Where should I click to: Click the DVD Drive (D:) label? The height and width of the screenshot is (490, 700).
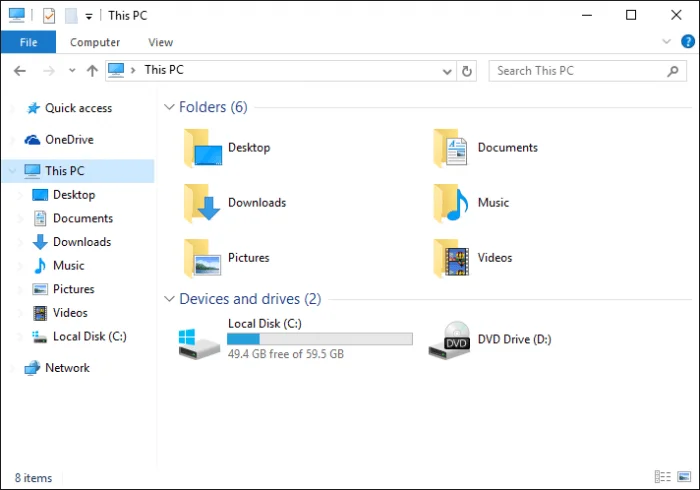coord(514,340)
